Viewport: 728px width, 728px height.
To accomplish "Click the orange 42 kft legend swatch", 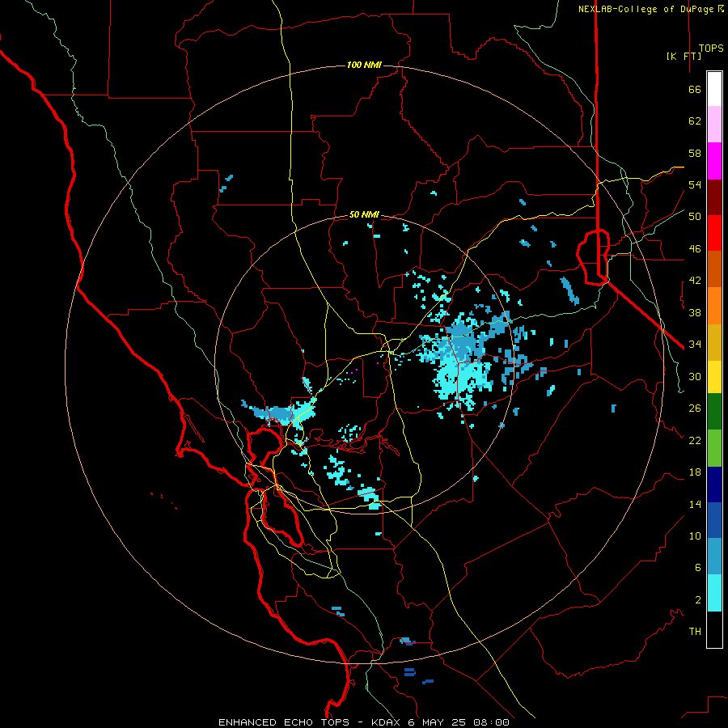I will click(x=714, y=306).
